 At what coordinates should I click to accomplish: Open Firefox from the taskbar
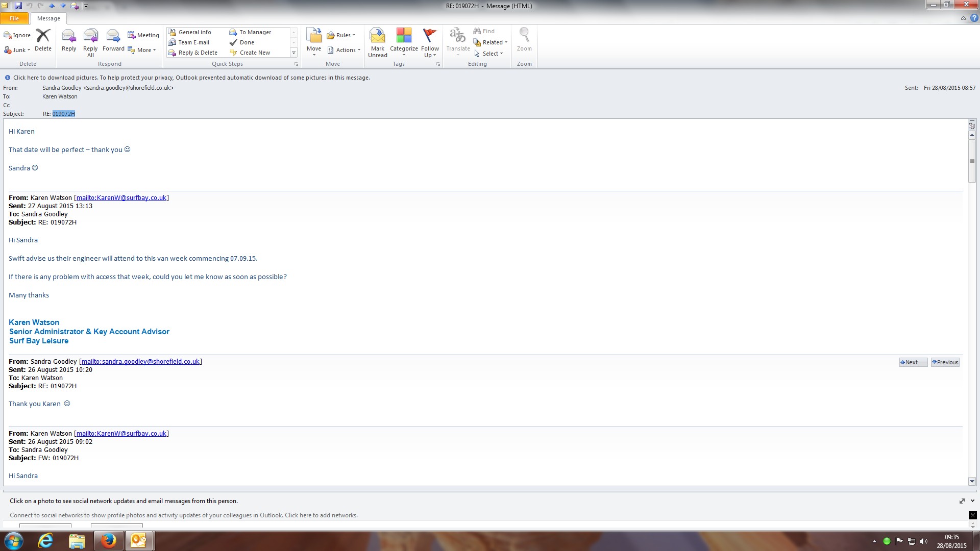pyautogui.click(x=108, y=540)
